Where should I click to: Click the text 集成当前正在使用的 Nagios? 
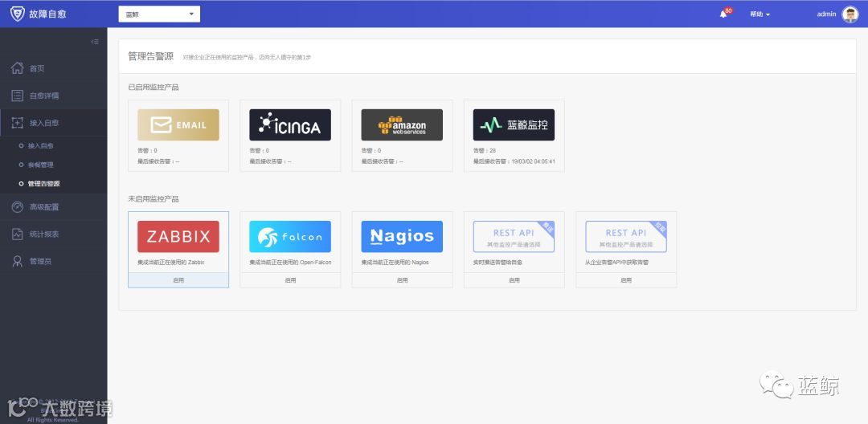click(x=395, y=263)
